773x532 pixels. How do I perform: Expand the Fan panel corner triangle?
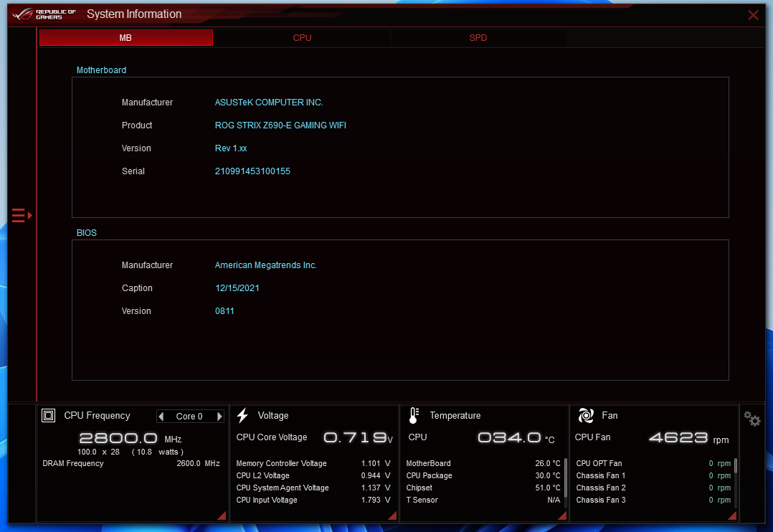pos(733,516)
